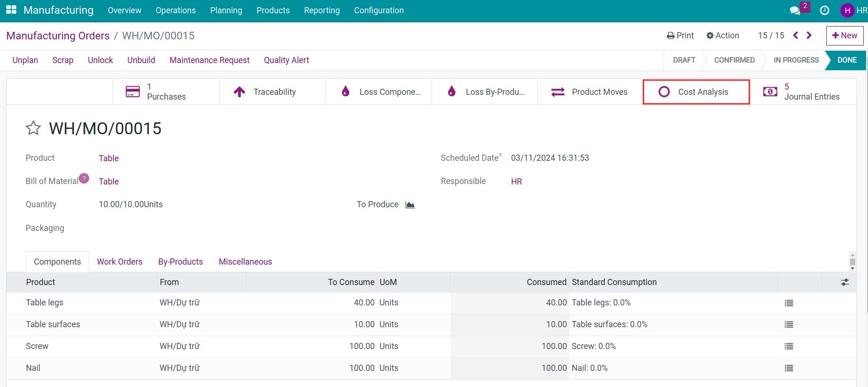The height and width of the screenshot is (387, 868).
Task: Open Product Moves button
Action: coord(590,92)
